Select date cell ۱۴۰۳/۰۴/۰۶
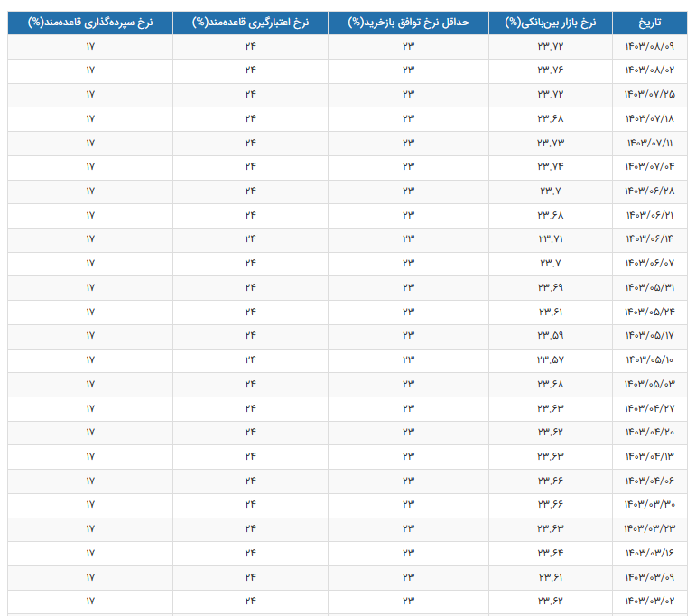Screen dimensions: 696x616 click(649, 481)
